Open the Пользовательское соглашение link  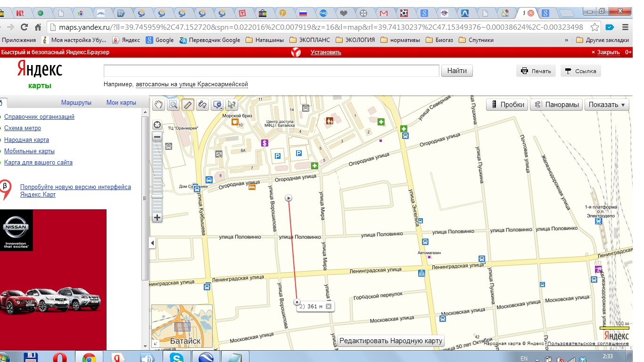(588, 344)
